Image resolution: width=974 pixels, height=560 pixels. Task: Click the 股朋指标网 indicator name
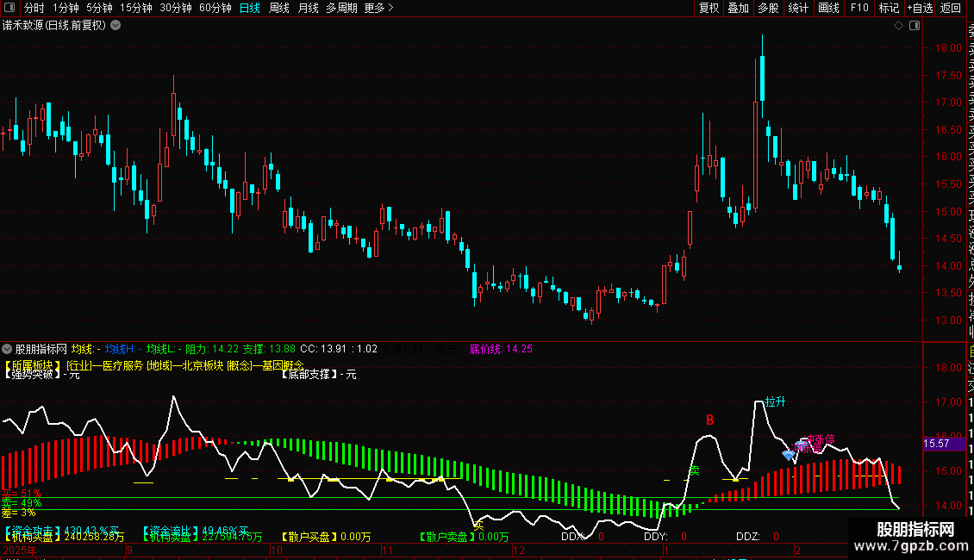tap(41, 349)
